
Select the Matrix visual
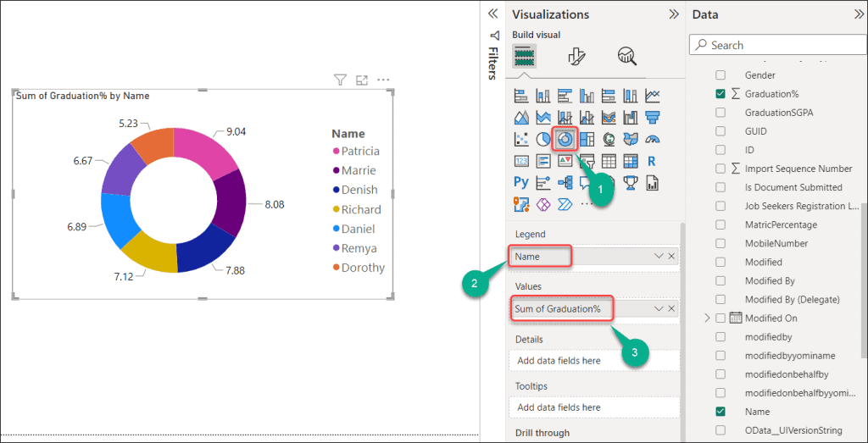[x=631, y=161]
